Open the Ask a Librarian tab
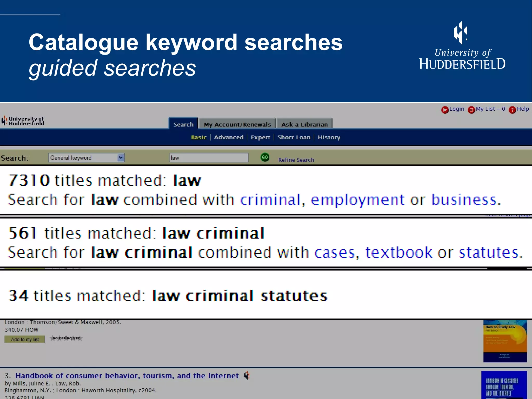 pyautogui.click(x=304, y=124)
